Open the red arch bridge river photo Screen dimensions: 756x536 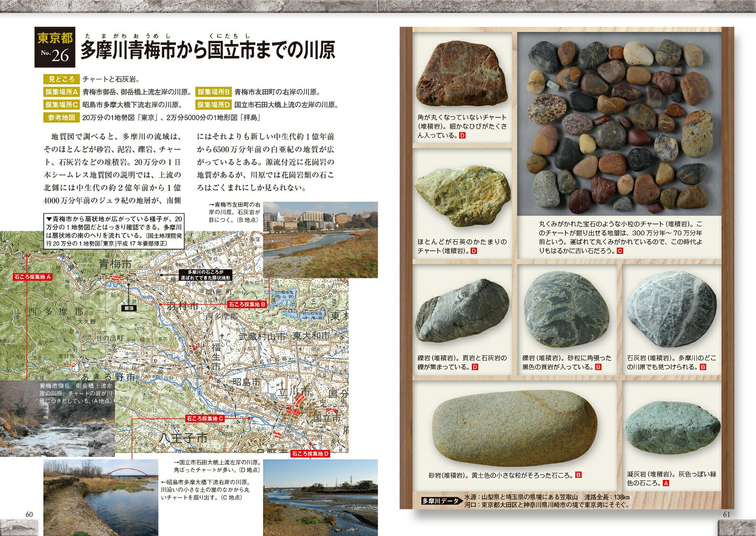pyautogui.click(x=101, y=497)
